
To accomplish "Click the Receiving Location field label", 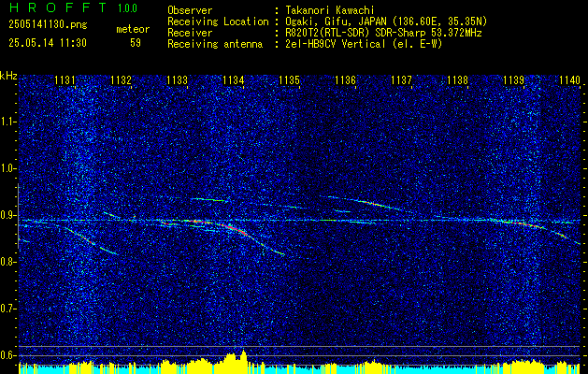I will pos(218,22).
